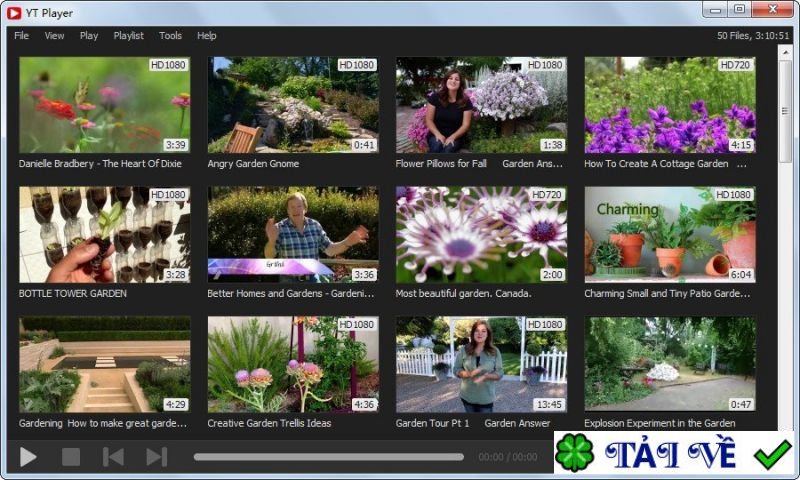Click the green checkmark icon
This screenshot has height=480, width=800.
(772, 454)
